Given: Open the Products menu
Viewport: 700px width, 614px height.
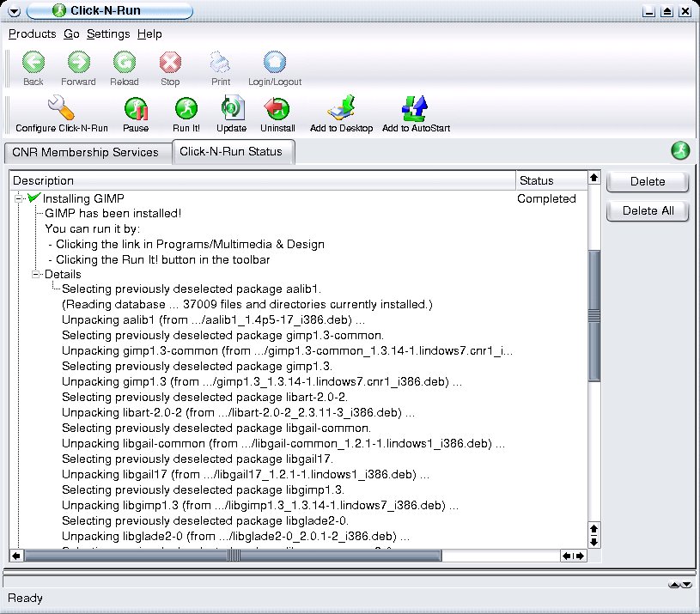Looking at the screenshot, I should pyautogui.click(x=32, y=33).
